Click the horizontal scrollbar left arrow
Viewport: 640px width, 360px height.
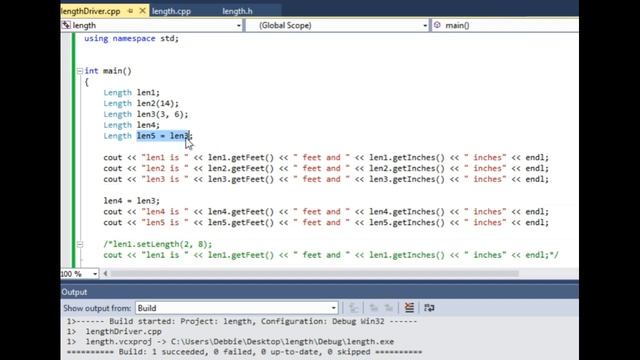[105, 274]
